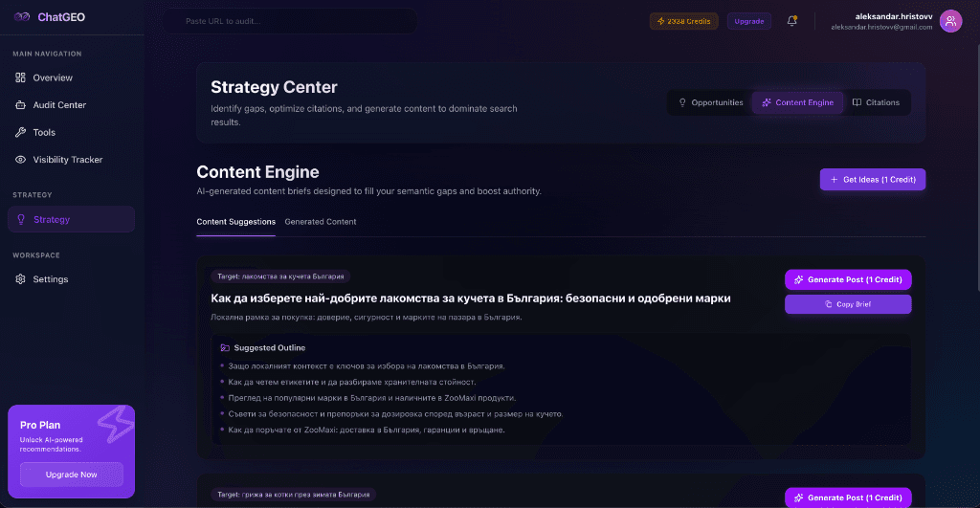
Task: Click the outline item starting with Как да четем етикетите
Action: pos(352,382)
